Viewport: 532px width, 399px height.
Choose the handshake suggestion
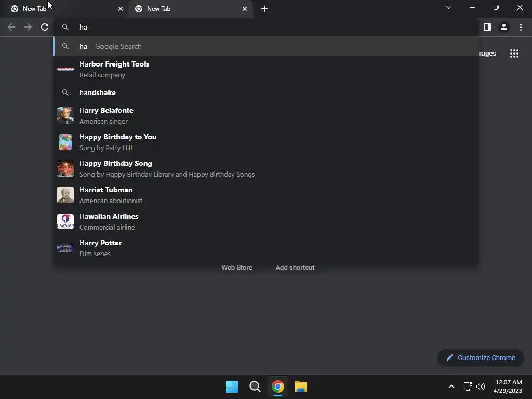click(x=266, y=92)
